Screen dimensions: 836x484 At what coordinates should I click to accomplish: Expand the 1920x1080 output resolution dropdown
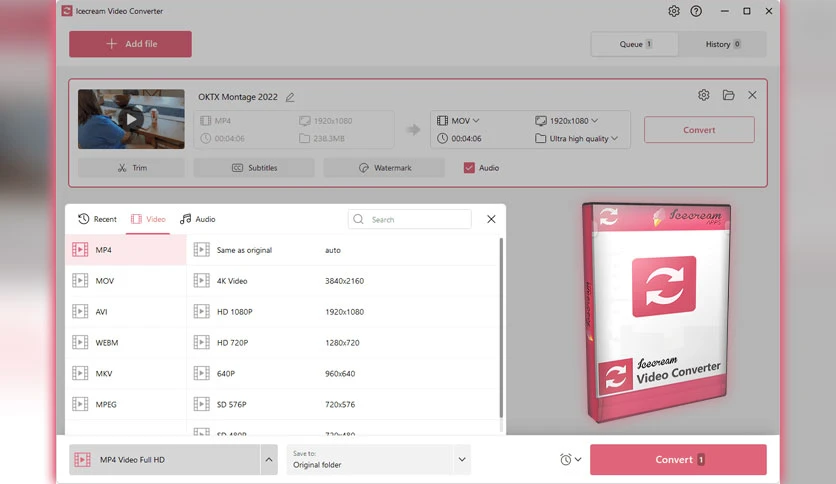(x=566, y=121)
